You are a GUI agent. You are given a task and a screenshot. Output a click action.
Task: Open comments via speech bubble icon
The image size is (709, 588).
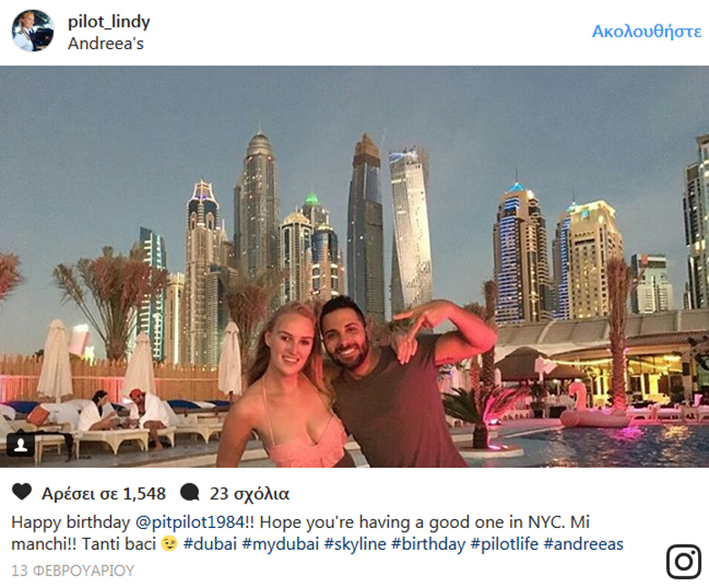tap(190, 493)
